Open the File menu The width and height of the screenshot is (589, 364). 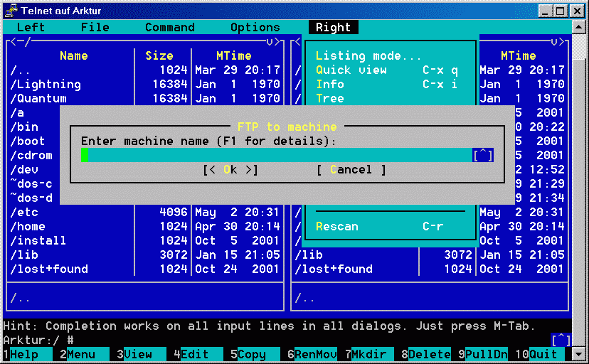(x=95, y=27)
